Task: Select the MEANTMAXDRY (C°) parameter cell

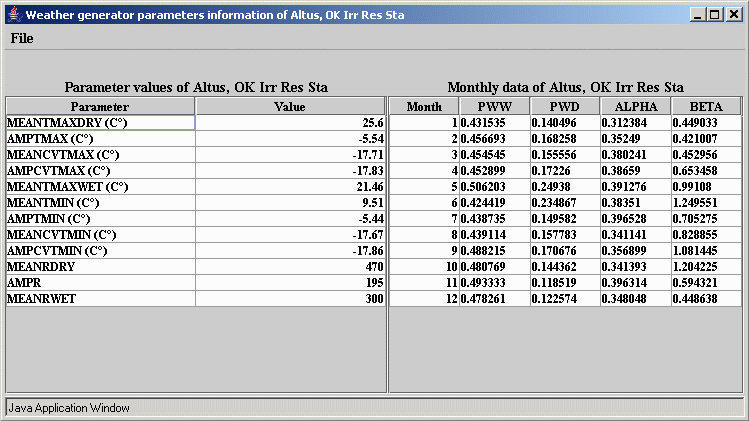Action: 100,123
